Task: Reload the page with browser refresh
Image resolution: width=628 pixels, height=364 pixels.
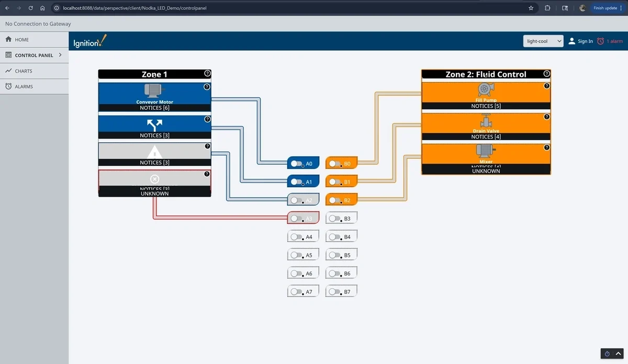Action: point(31,8)
